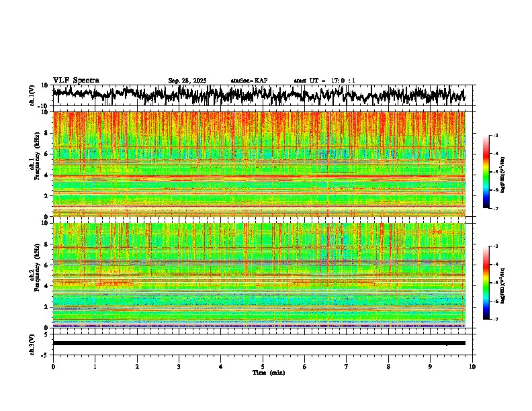Click the ch.2 spectrogram color scale bar
Image resolution: width=532 pixels, height=411 pixels.
(486, 283)
